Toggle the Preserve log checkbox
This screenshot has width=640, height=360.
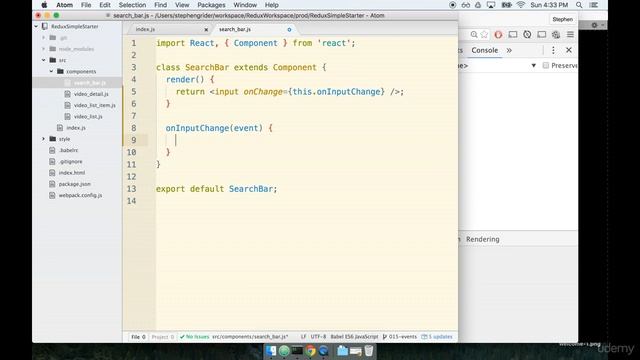(x=545, y=66)
